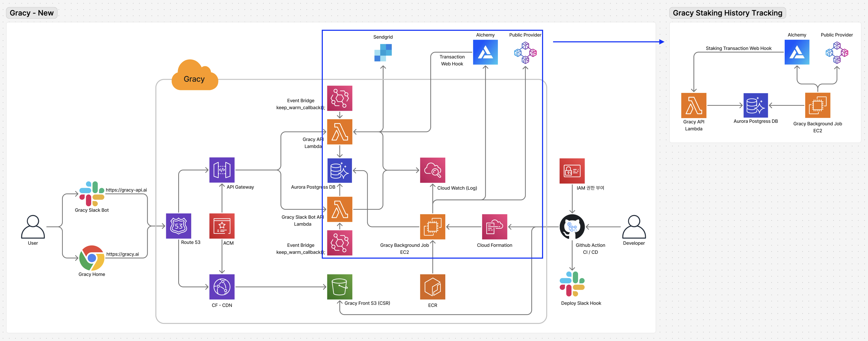Click the Gracy Front S3 bucket icon
This screenshot has width=868, height=341.
tap(339, 287)
